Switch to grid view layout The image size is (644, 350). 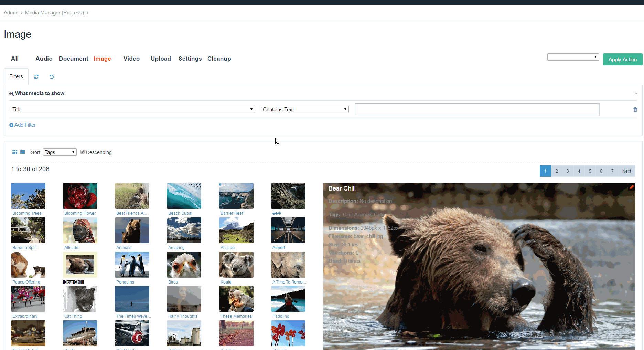pos(14,152)
